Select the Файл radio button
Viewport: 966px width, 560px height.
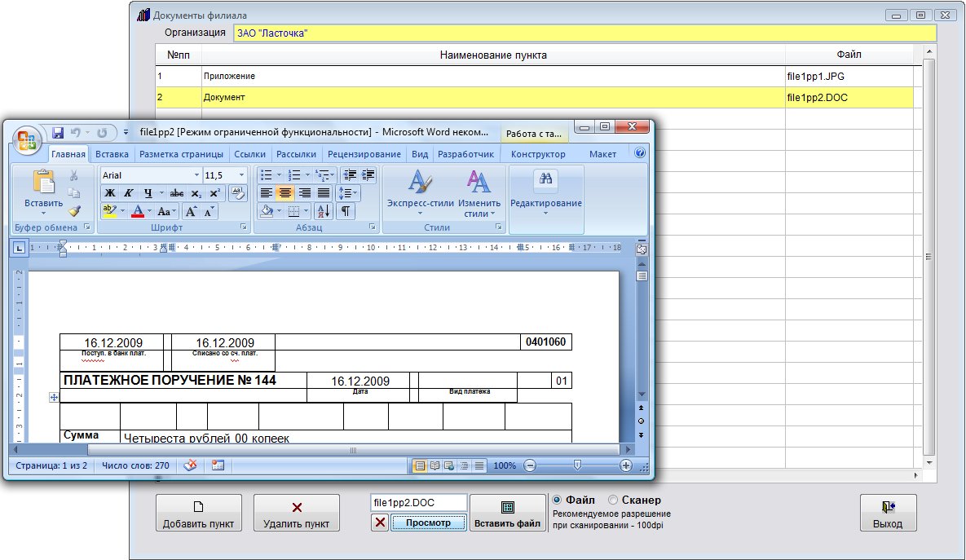point(558,500)
